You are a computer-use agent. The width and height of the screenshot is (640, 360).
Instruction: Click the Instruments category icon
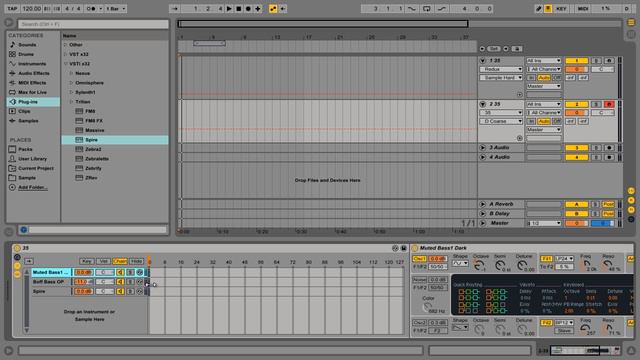12,64
